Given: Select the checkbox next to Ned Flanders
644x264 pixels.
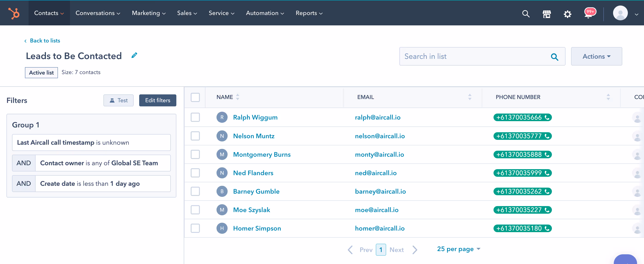Looking at the screenshot, I should point(195,173).
